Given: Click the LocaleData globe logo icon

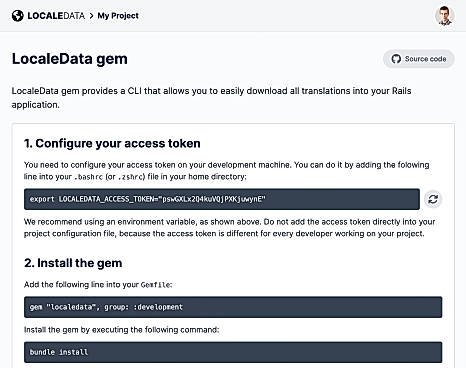Looking at the screenshot, I should (x=18, y=16).
